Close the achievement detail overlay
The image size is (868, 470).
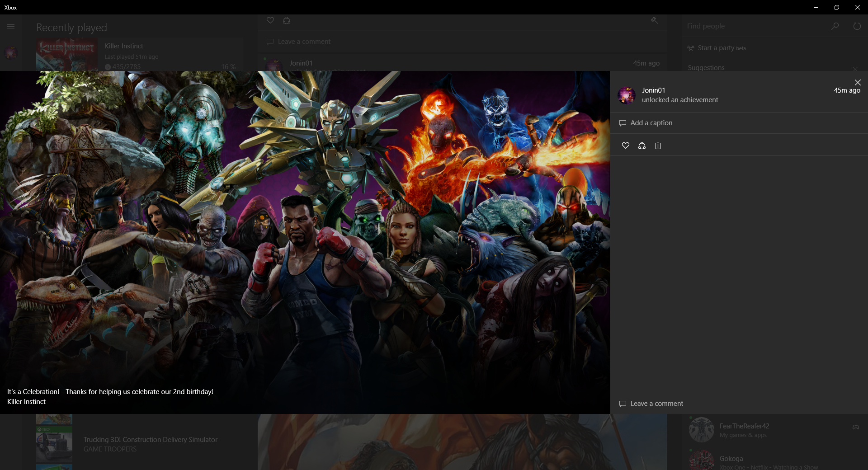[x=858, y=82]
